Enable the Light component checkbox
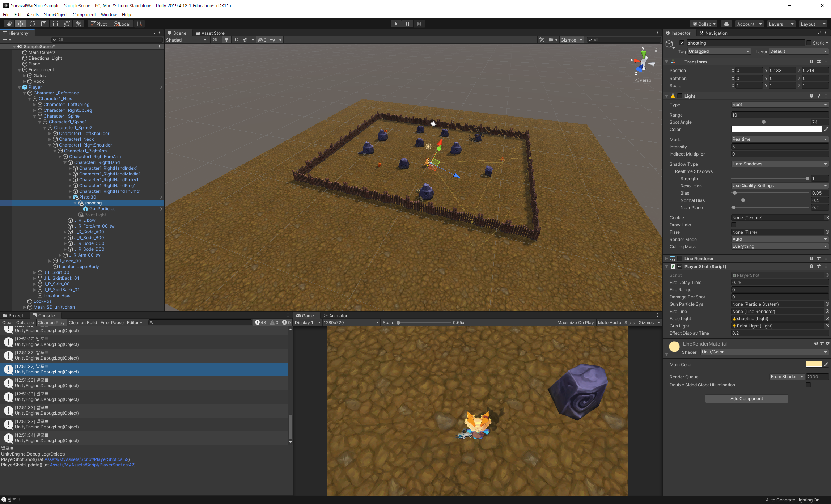The height and width of the screenshot is (504, 831). pos(680,96)
